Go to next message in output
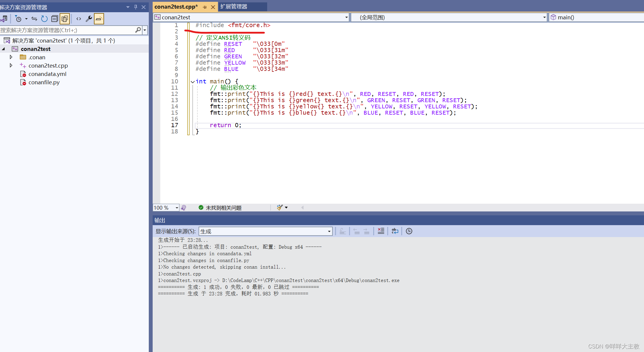644x352 pixels. pyautogui.click(x=366, y=231)
